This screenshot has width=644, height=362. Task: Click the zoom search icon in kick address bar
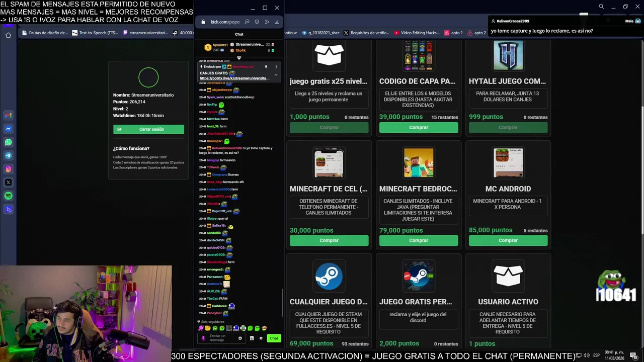[x=247, y=22]
